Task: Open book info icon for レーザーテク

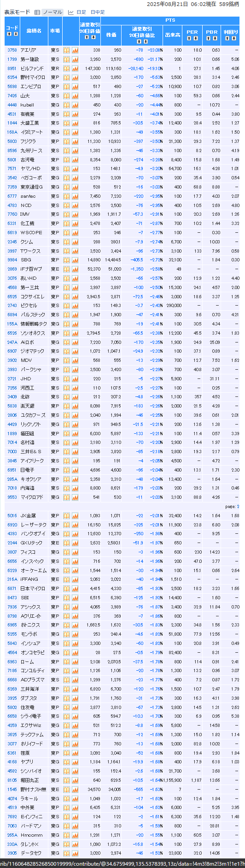Action: coord(66,525)
